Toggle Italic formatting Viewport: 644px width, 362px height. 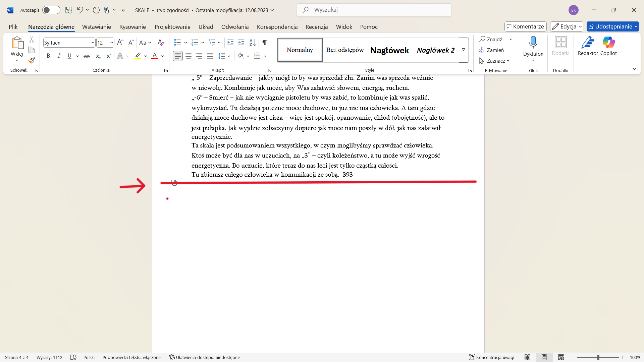coord(59,56)
